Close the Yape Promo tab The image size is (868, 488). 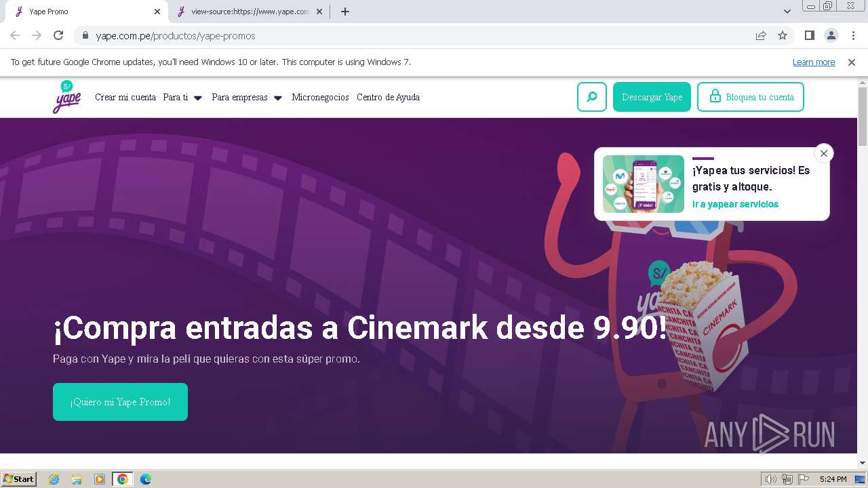(x=157, y=12)
